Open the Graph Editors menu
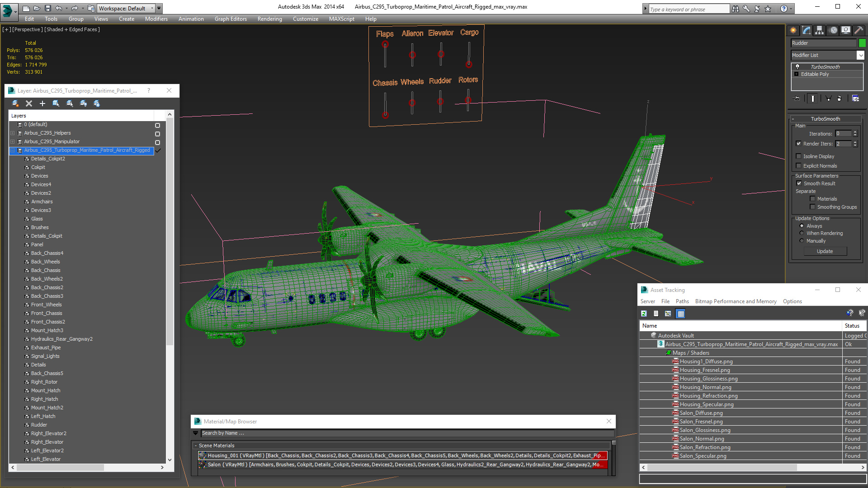This screenshot has width=868, height=488. [231, 19]
